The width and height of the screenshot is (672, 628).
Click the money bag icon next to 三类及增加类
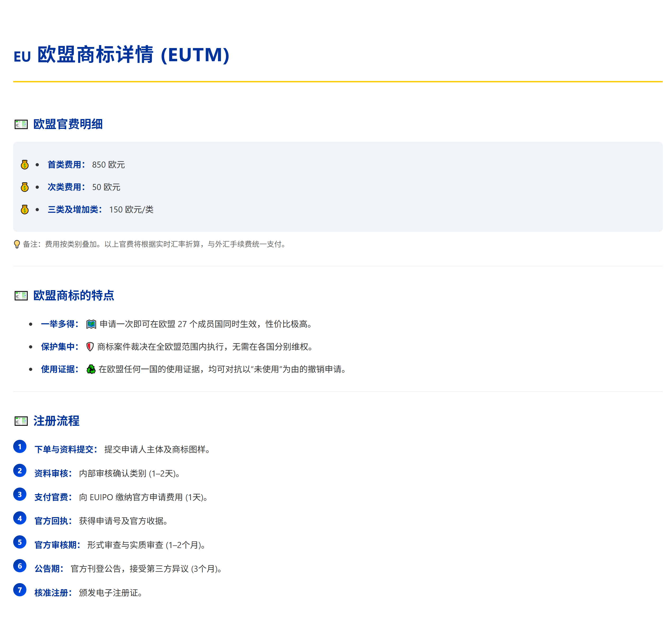click(x=25, y=210)
